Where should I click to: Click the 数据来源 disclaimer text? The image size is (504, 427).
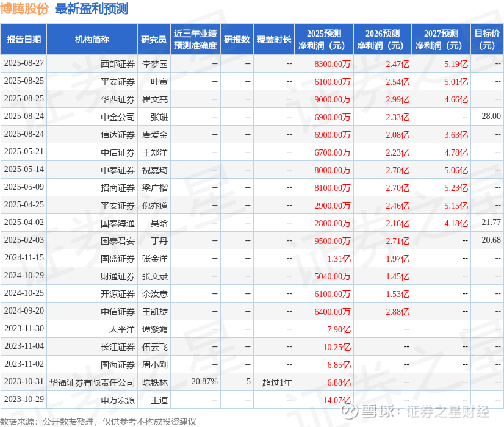[98, 422]
